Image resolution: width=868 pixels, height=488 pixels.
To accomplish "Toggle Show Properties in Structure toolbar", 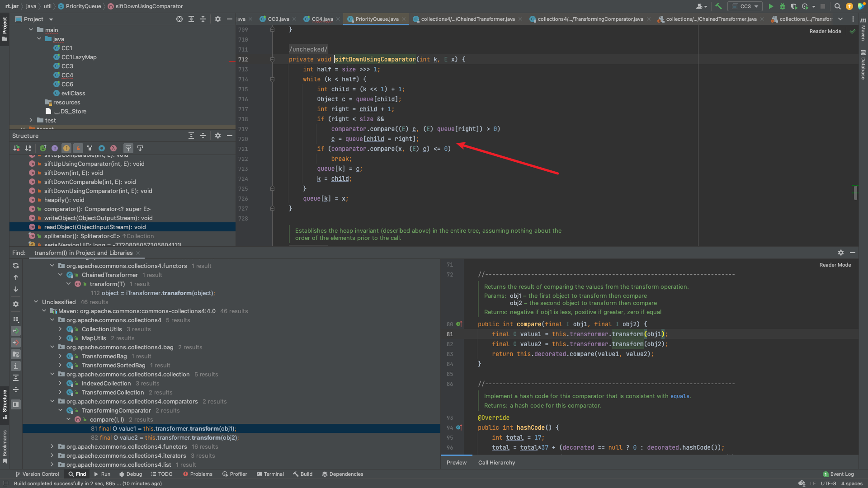I will click(x=55, y=148).
